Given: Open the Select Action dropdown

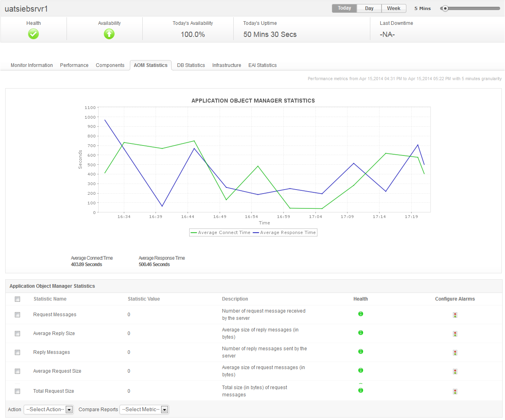Looking at the screenshot, I should 48,410.
